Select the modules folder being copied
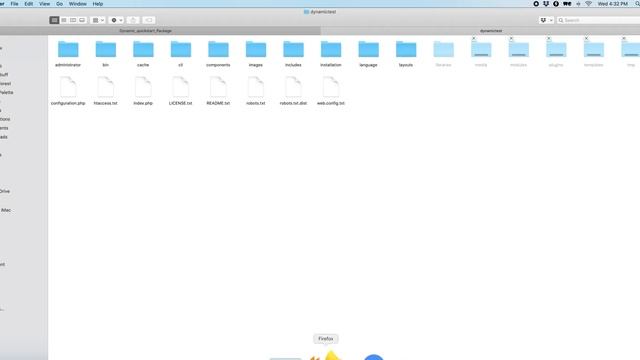This screenshot has height=360, width=640. (x=519, y=49)
